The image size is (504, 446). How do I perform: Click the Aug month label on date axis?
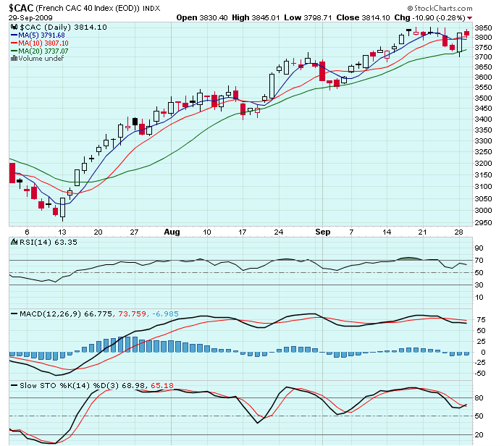point(172,232)
